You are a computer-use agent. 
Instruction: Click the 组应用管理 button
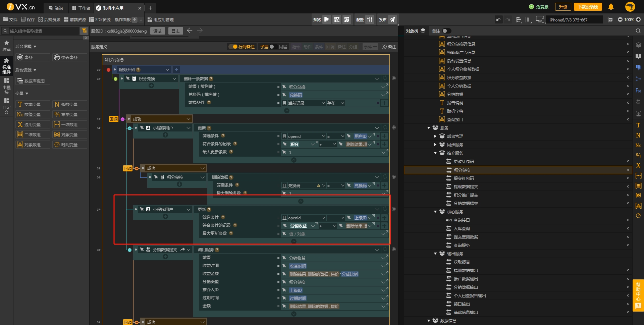point(161,19)
